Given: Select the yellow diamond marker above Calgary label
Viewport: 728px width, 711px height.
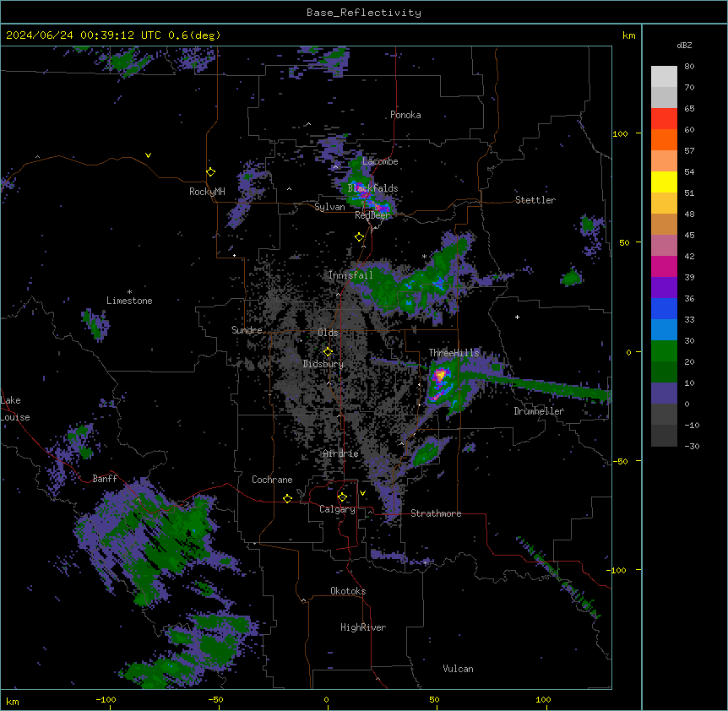Looking at the screenshot, I should [342, 497].
